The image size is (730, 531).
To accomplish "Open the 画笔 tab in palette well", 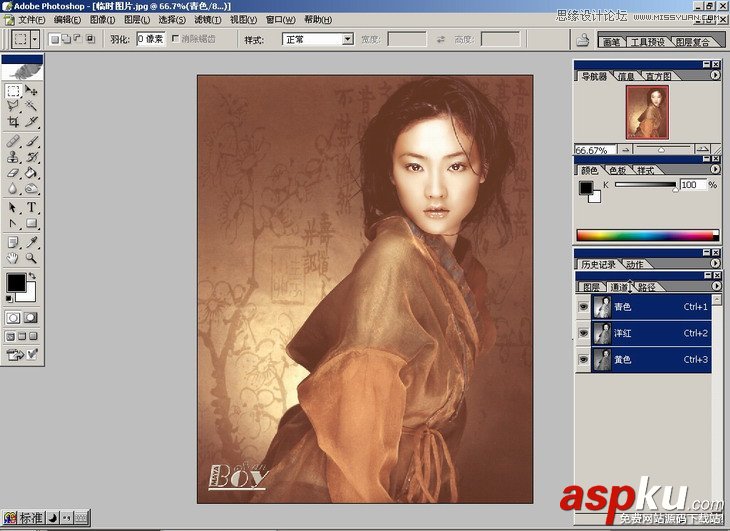I will (611, 42).
